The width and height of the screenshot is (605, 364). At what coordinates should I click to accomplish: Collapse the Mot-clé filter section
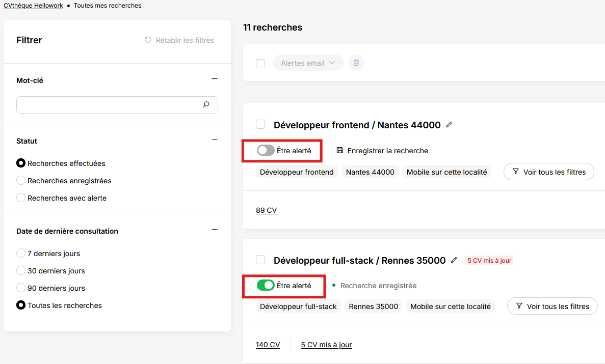tap(215, 79)
